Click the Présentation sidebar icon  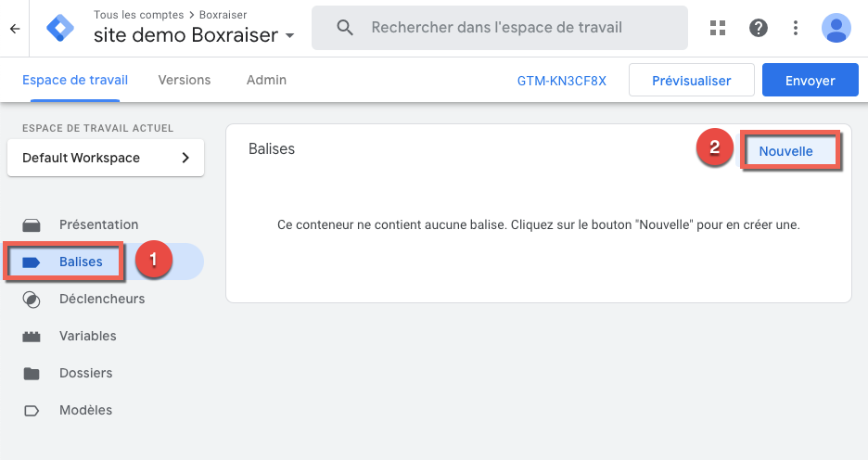[32, 224]
